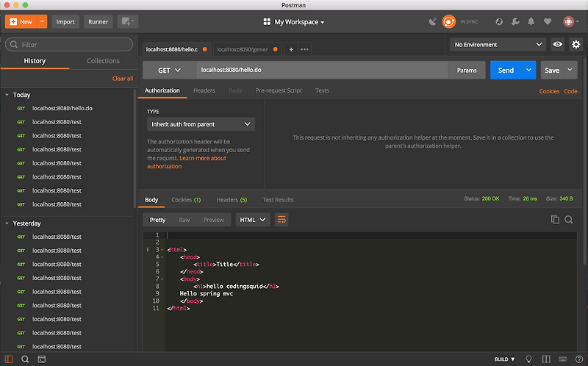This screenshot has width=588, height=366.
Task: Switch to the Collections tab
Action: point(103,61)
